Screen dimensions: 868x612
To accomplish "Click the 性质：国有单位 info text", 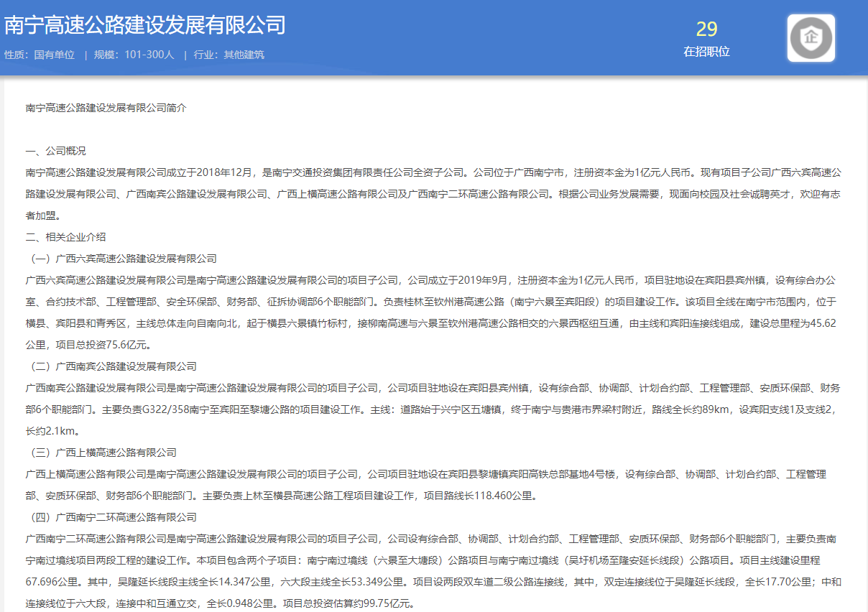I will click(x=40, y=55).
